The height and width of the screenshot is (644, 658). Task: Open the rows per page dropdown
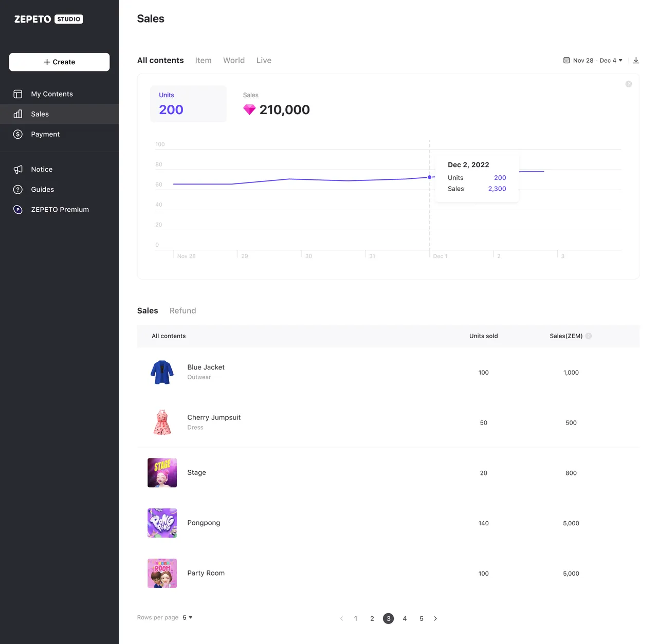pyautogui.click(x=187, y=617)
